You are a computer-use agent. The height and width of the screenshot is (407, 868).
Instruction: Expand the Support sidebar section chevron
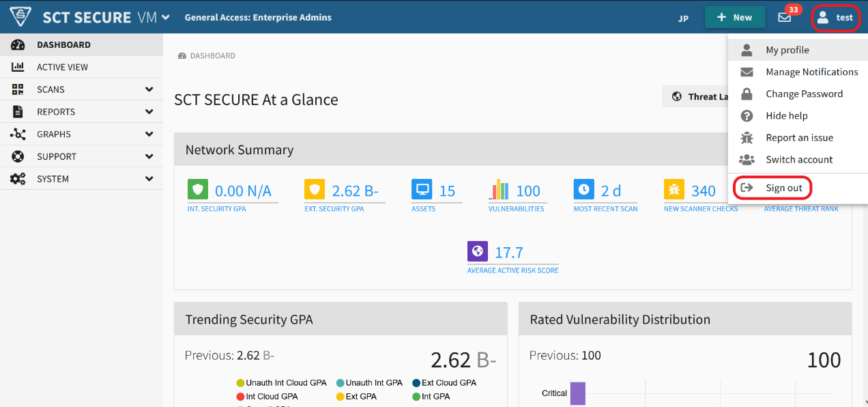pyautogui.click(x=149, y=156)
